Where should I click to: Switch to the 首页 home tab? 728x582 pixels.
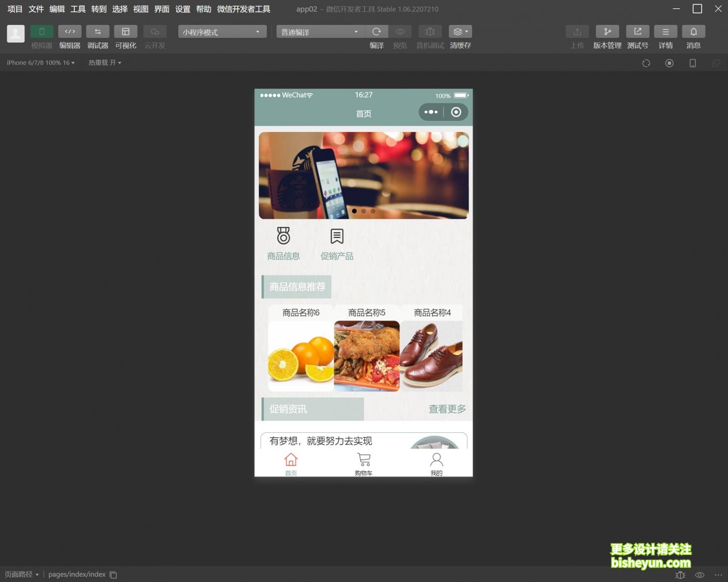click(291, 464)
